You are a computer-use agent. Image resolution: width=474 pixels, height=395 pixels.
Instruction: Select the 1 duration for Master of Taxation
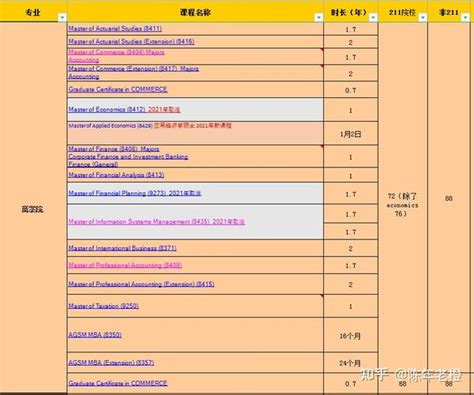(351, 306)
